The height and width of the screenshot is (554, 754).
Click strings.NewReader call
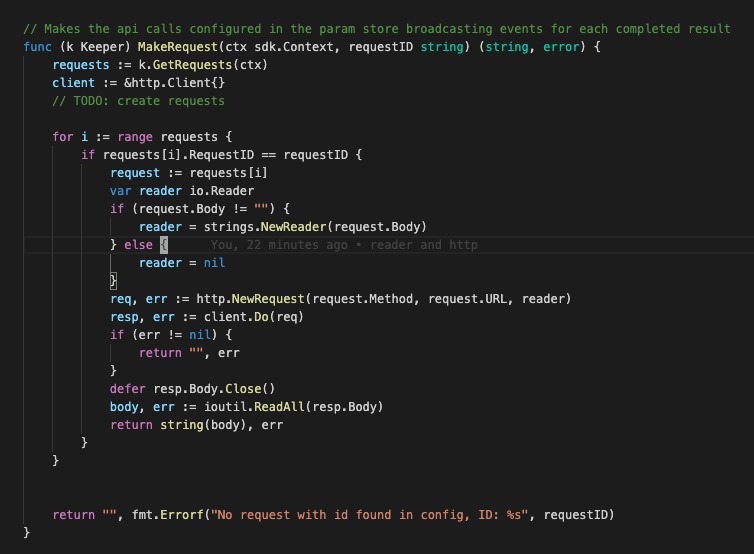click(x=265, y=227)
